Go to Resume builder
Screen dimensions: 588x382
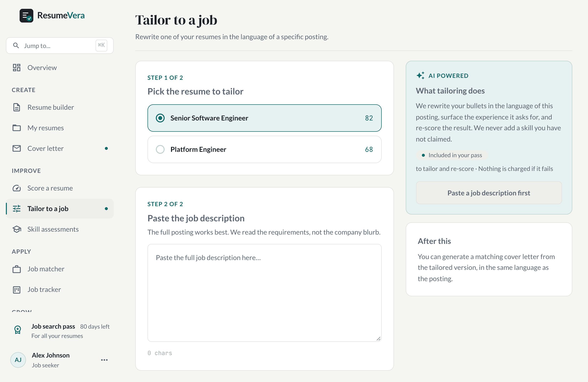[x=60, y=107]
